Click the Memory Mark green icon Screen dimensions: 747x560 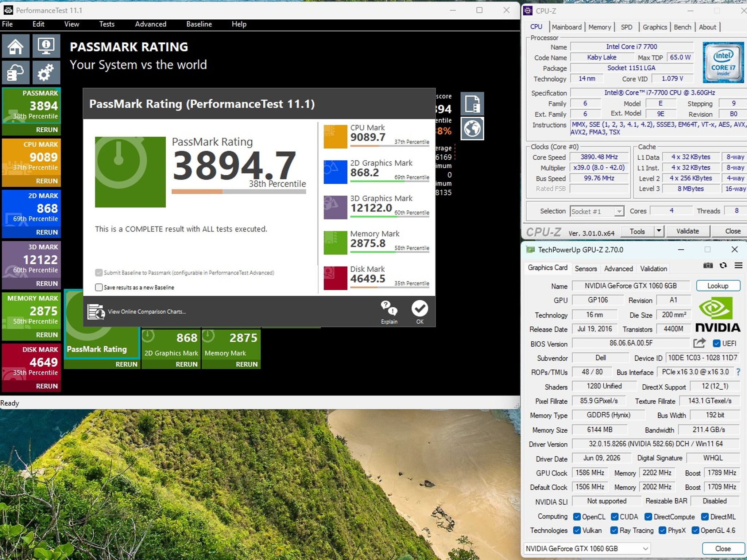point(335,243)
